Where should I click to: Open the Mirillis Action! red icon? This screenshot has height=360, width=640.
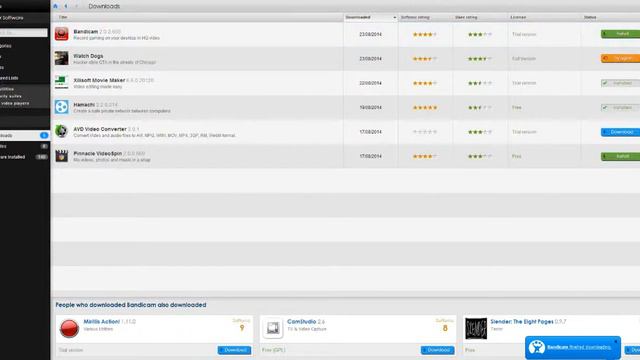[x=69, y=329]
